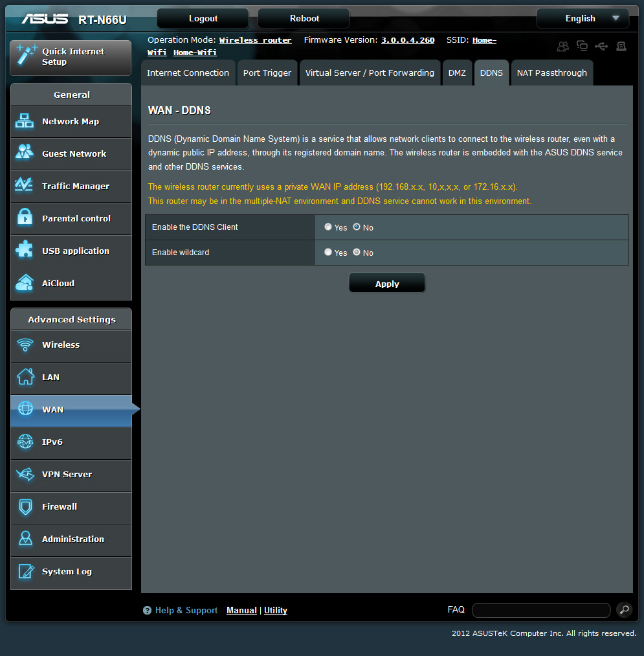Image resolution: width=644 pixels, height=656 pixels.
Task: Set Enable wildcard to Yes
Action: [x=328, y=252]
